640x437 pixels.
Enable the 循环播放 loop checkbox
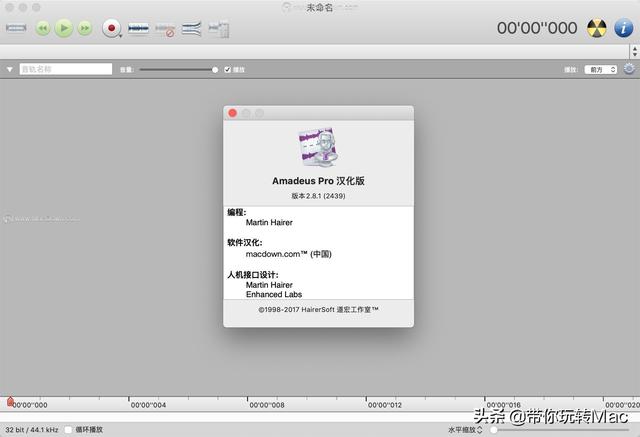[x=68, y=430]
